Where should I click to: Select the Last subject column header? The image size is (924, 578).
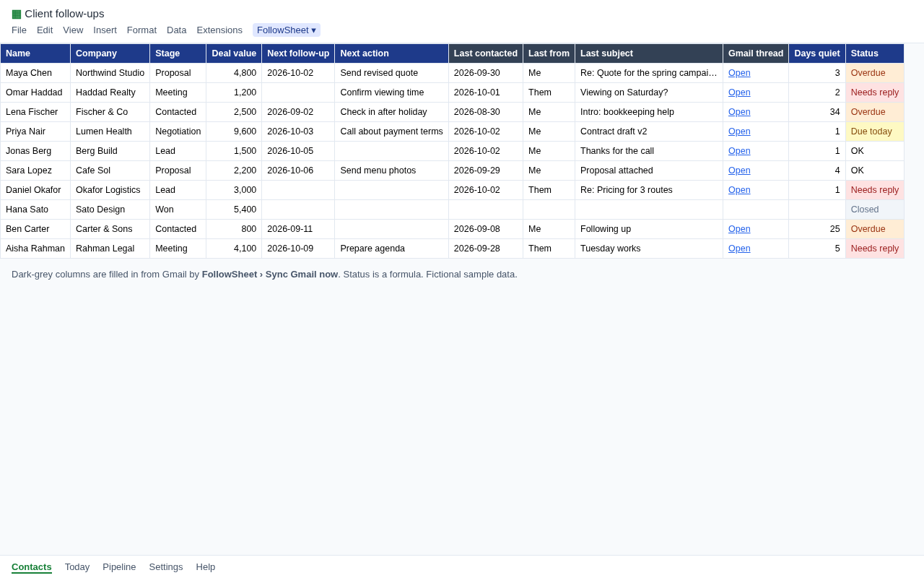649,53
